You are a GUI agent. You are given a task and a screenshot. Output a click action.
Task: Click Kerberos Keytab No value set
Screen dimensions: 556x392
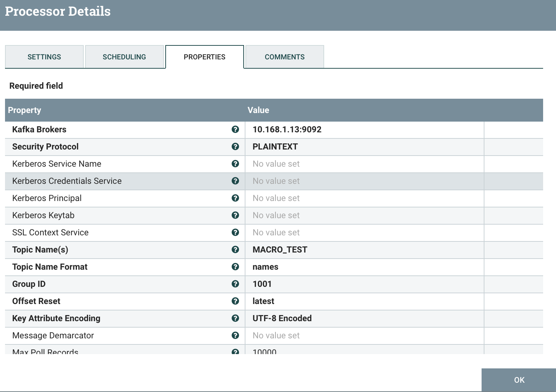276,215
